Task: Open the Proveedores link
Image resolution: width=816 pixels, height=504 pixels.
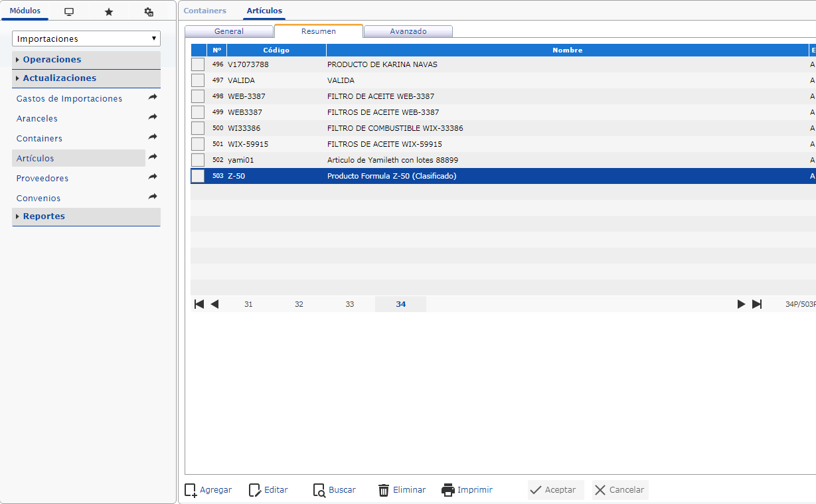Action: (42, 178)
